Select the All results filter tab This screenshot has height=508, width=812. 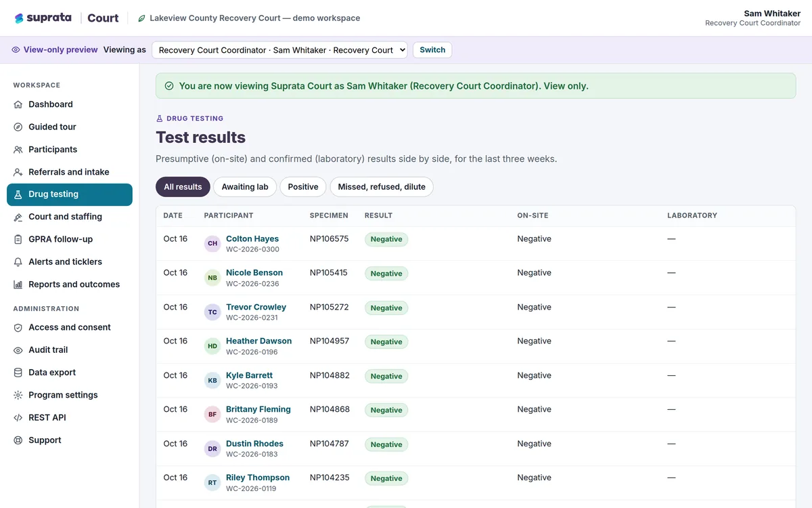(x=183, y=187)
